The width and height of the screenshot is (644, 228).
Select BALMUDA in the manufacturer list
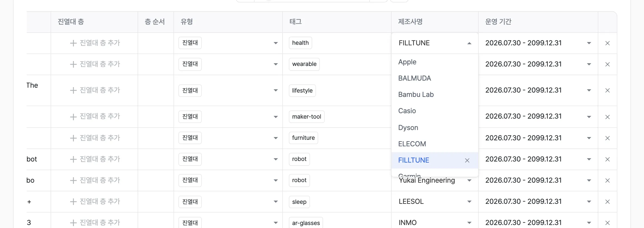pyautogui.click(x=435, y=78)
